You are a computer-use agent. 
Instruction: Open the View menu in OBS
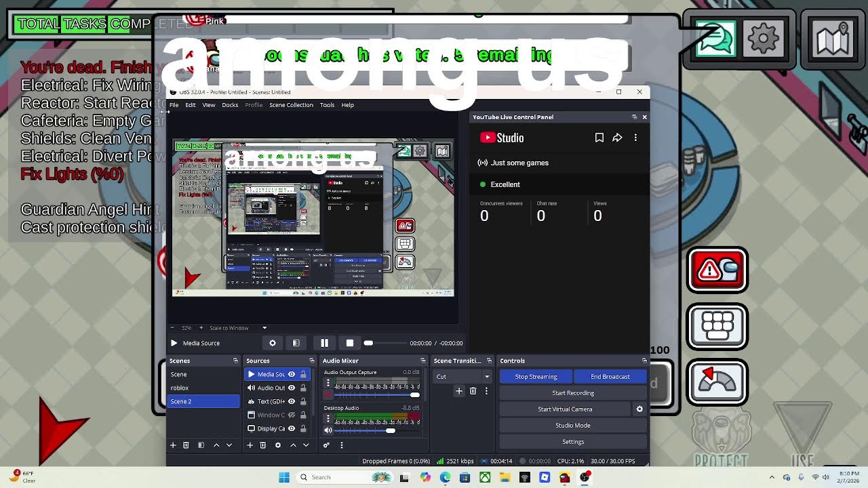point(209,105)
